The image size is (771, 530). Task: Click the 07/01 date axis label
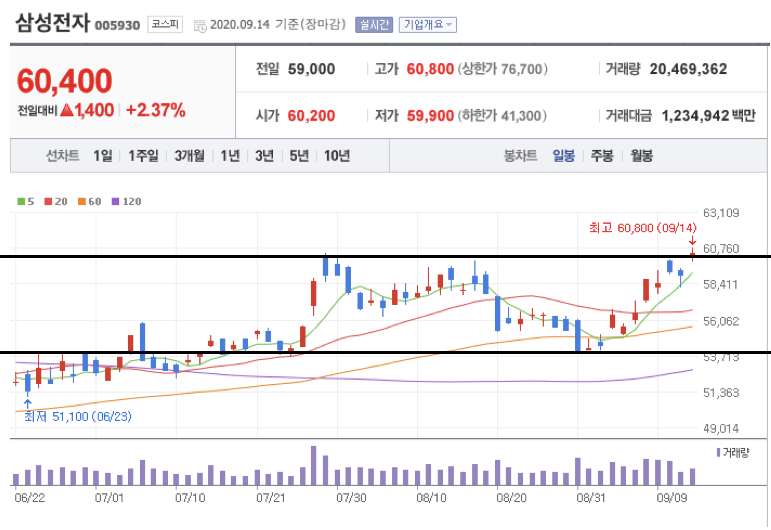109,498
